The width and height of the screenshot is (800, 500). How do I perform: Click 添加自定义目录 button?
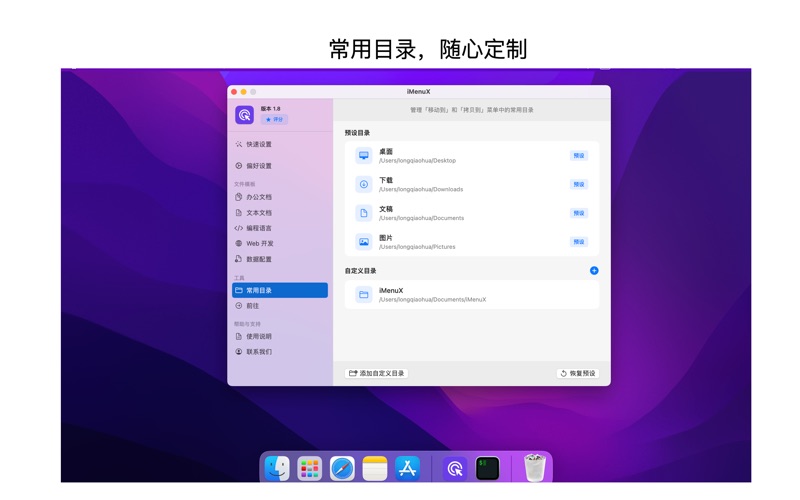(x=377, y=373)
